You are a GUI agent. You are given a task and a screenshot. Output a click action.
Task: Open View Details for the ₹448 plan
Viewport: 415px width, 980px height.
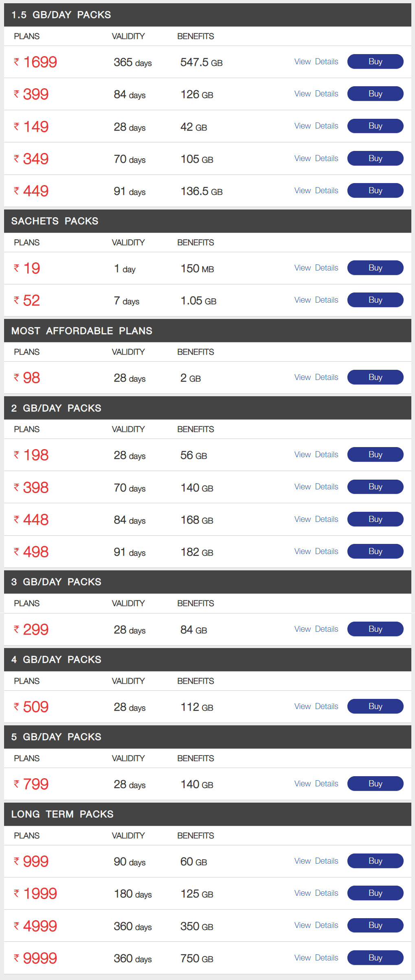316,519
